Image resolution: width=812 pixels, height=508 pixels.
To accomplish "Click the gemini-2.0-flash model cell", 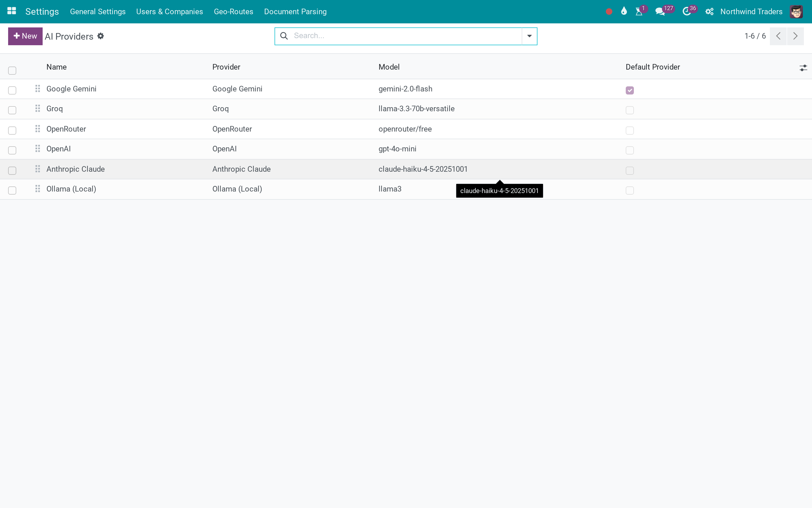I will (405, 89).
